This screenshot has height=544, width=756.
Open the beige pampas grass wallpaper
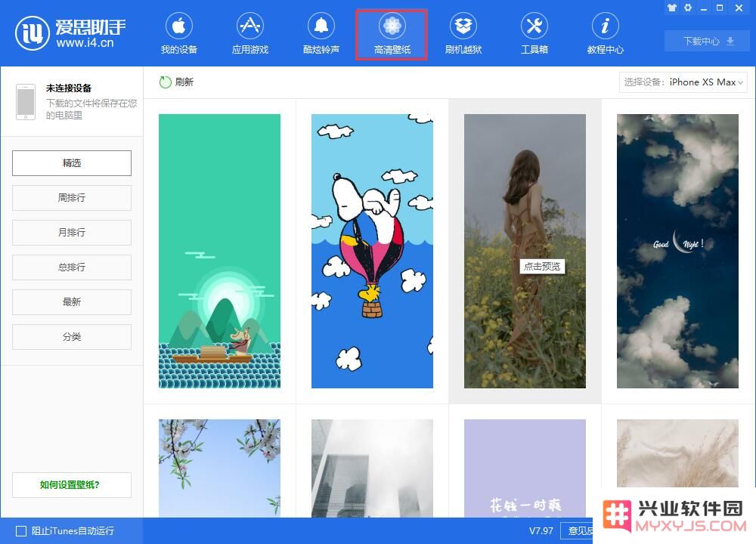click(677, 453)
